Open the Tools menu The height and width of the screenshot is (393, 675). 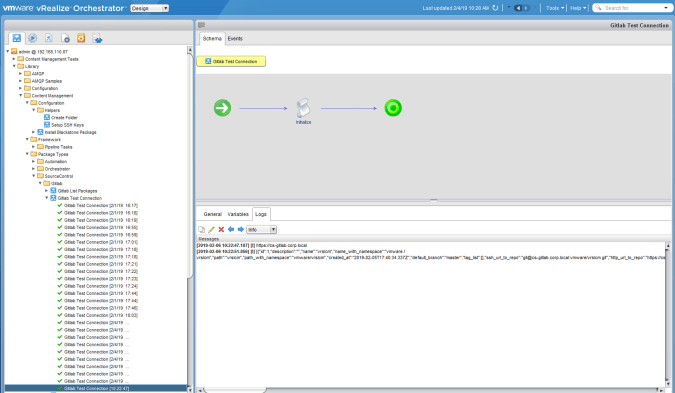555,8
